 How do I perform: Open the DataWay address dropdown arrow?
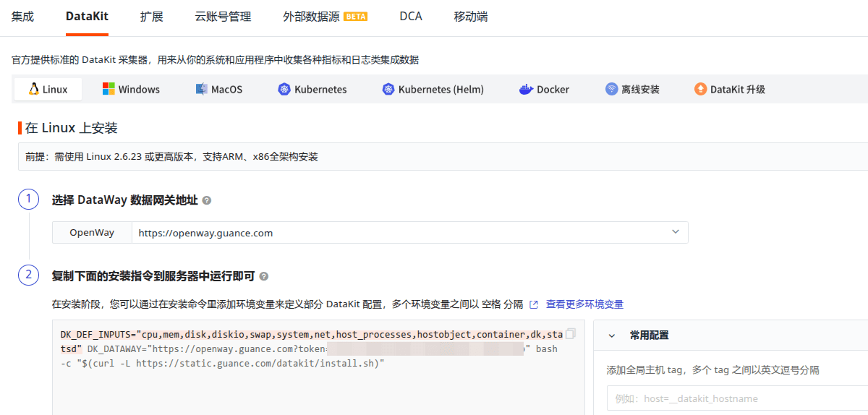(676, 232)
